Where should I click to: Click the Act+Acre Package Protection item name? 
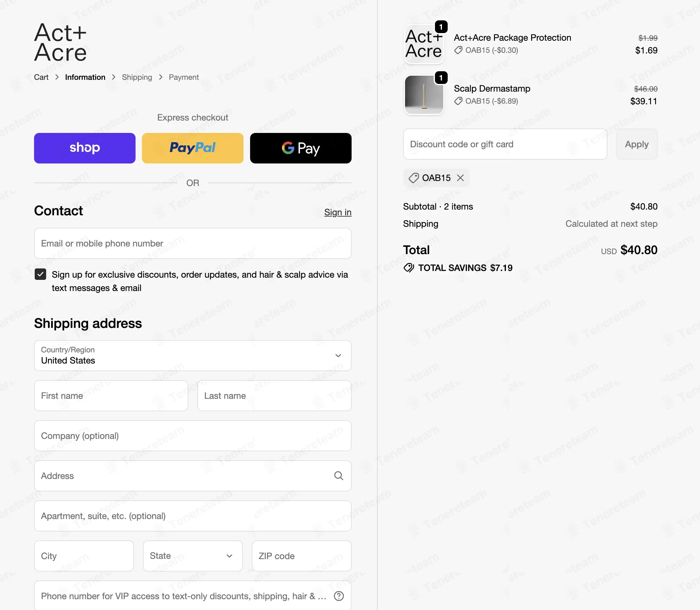click(x=512, y=38)
